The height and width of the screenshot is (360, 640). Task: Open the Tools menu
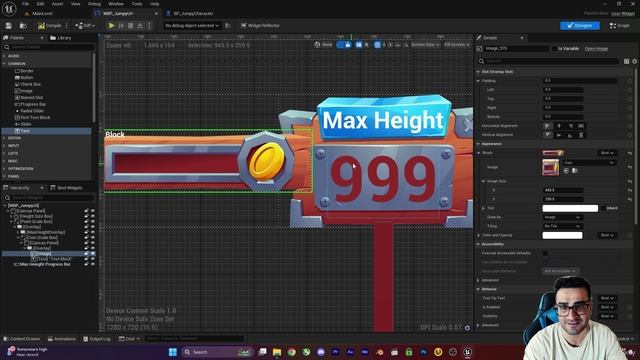137,4
